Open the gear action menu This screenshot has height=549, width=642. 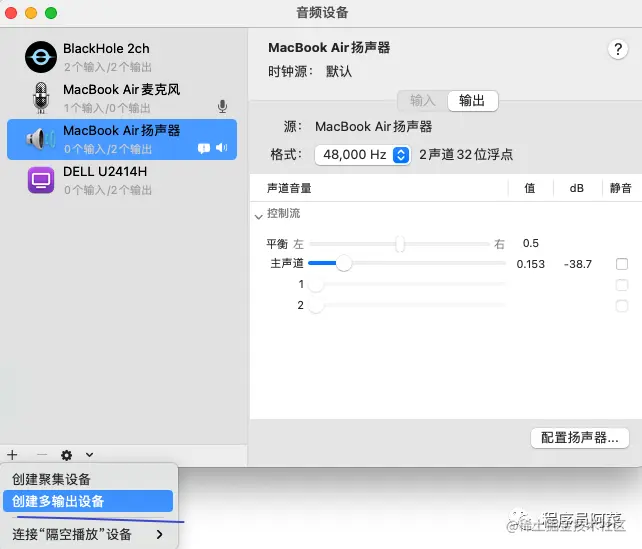[66, 455]
